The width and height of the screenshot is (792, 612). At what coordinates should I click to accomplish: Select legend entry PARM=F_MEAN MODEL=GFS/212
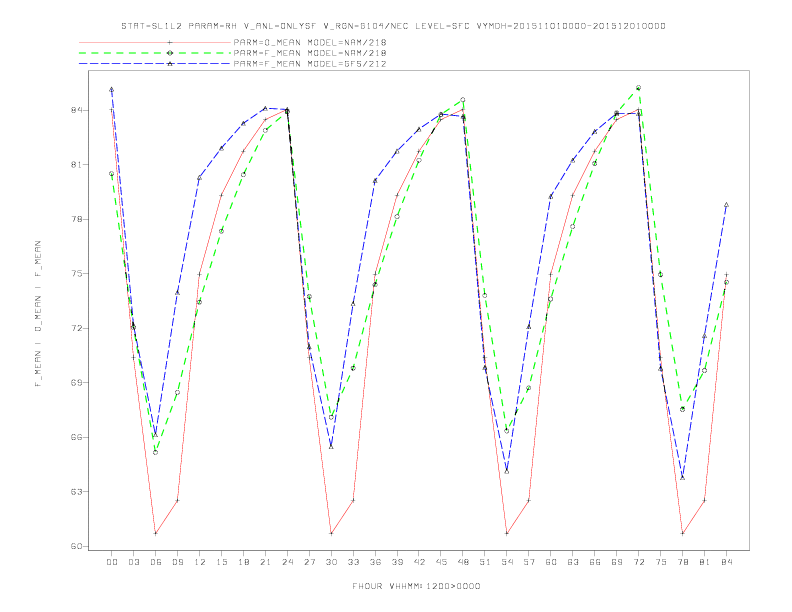click(310, 64)
